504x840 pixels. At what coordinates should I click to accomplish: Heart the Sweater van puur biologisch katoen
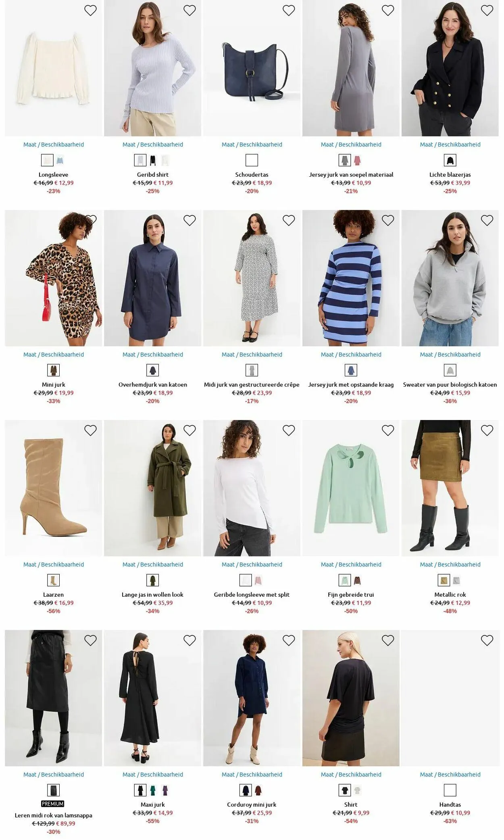click(487, 220)
